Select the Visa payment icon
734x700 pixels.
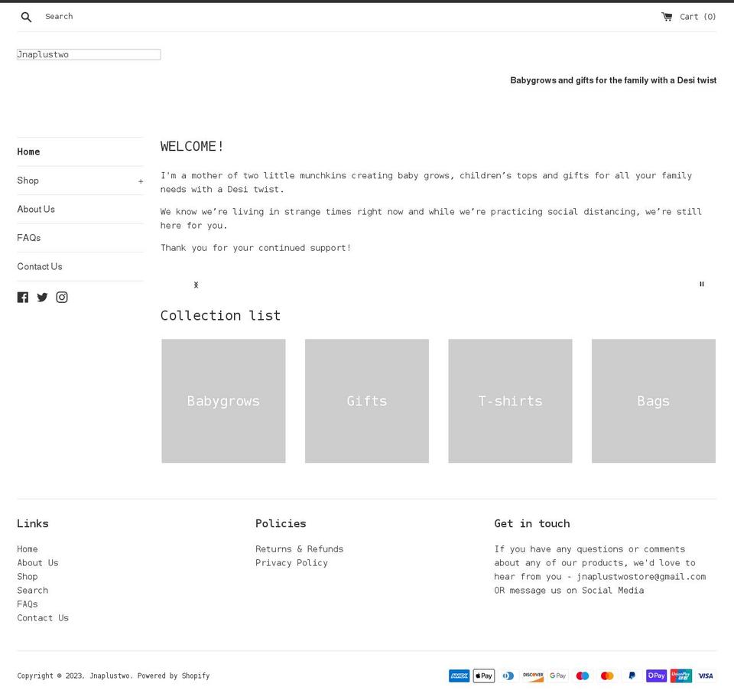pos(705,676)
